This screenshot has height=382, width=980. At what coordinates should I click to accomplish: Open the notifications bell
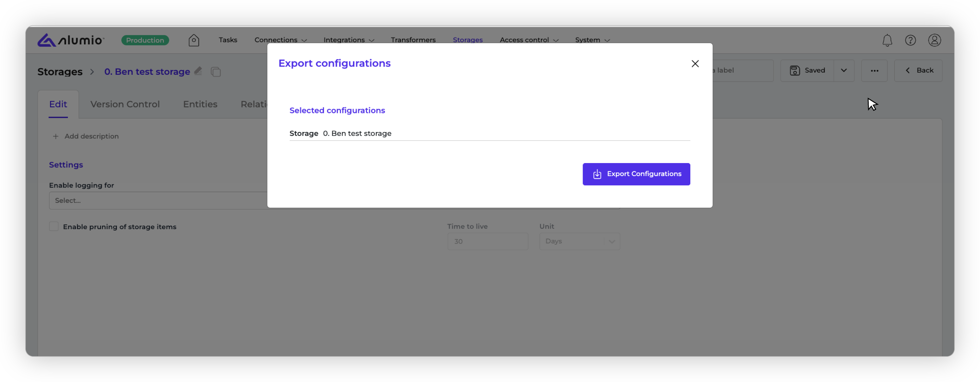887,40
